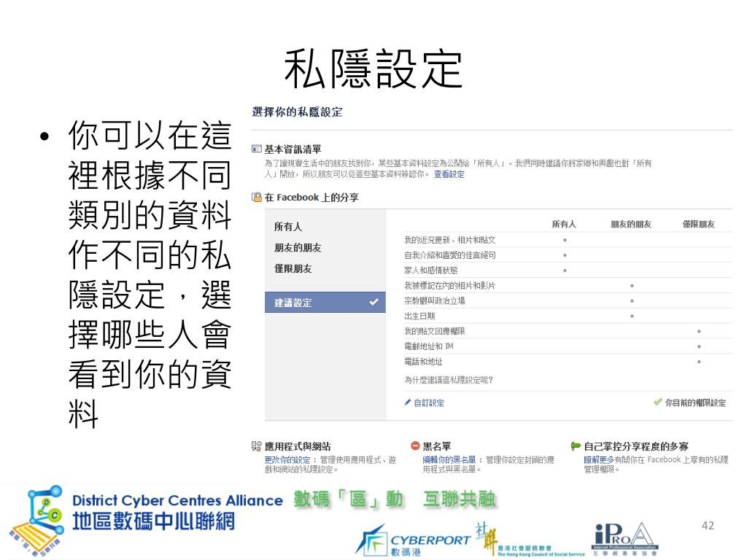Select the 朋友的朋友 preset in sidebar
Screen dimensions: 747x560
point(298,248)
